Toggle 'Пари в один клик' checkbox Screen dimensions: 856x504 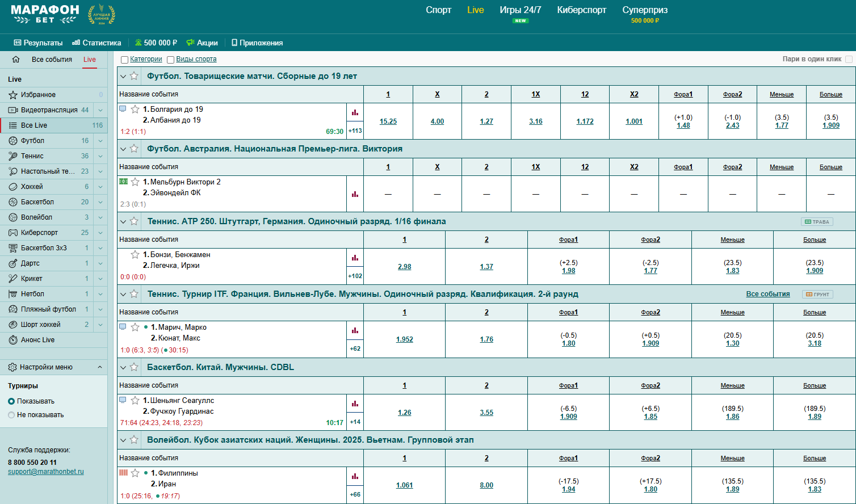pos(849,59)
